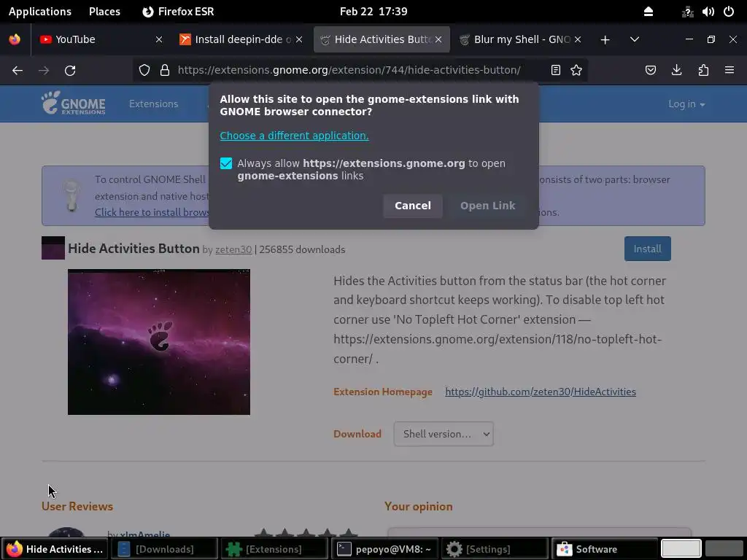Close the YouTube tab

pyautogui.click(x=159, y=39)
